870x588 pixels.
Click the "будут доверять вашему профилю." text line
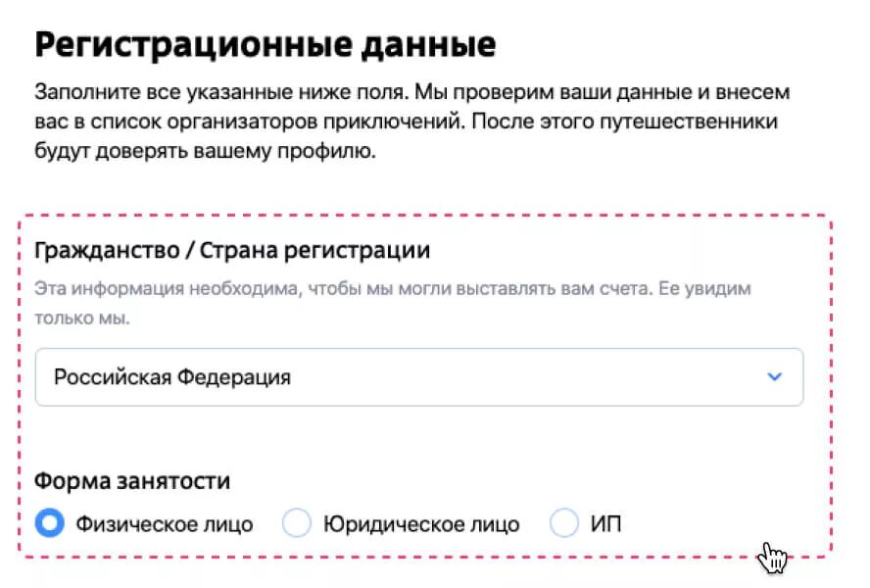click(206, 151)
